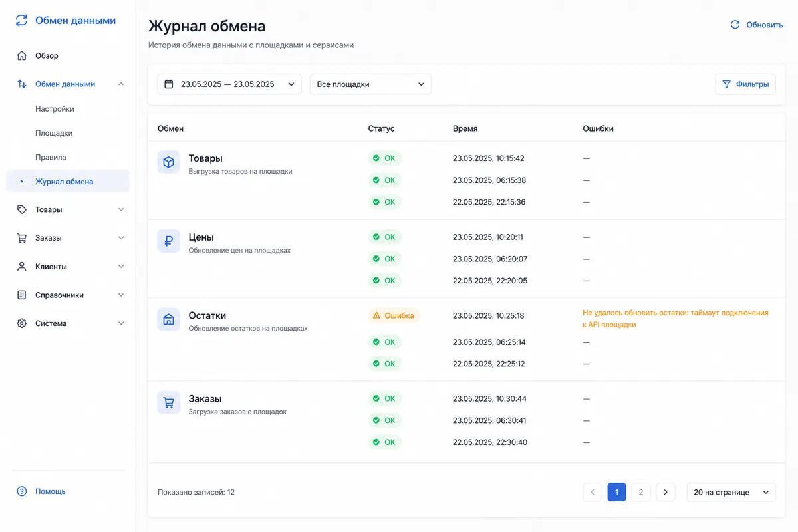Viewport: 798px width, 532px height.
Task: Open the Помощь link
Action: pos(51,491)
